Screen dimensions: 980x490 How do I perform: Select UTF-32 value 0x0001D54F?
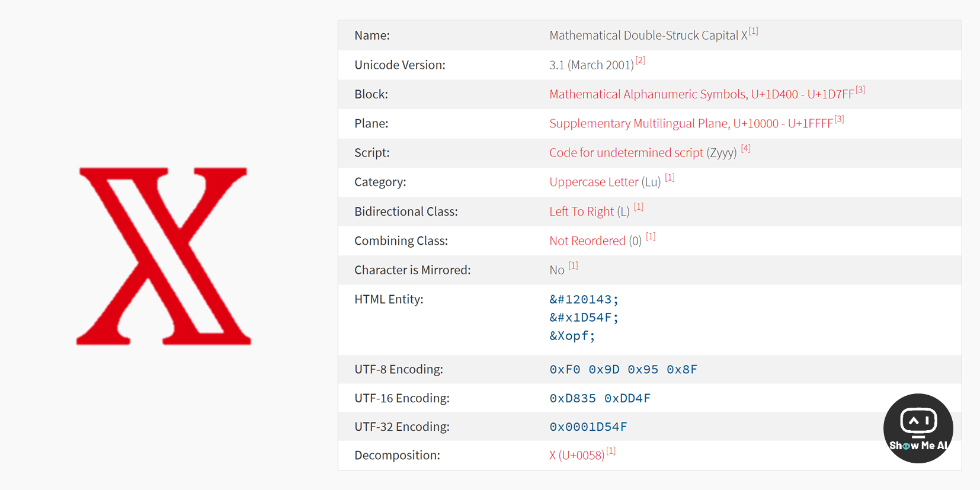588,427
